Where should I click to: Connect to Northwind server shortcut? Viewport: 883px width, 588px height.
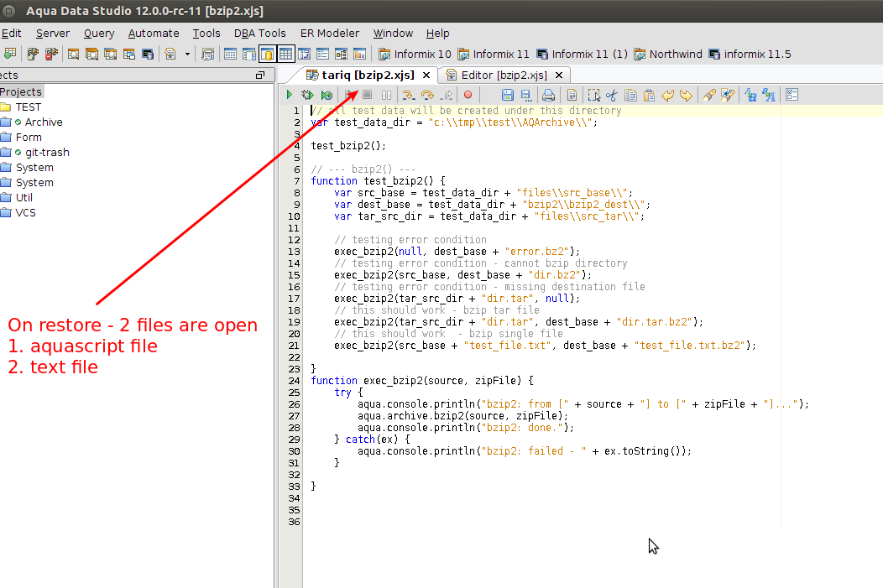point(668,54)
